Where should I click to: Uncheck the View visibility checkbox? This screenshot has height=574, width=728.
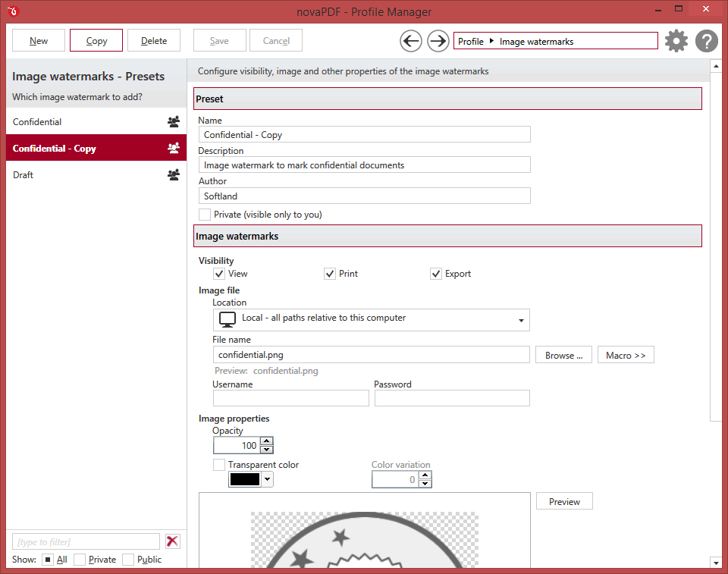point(219,274)
